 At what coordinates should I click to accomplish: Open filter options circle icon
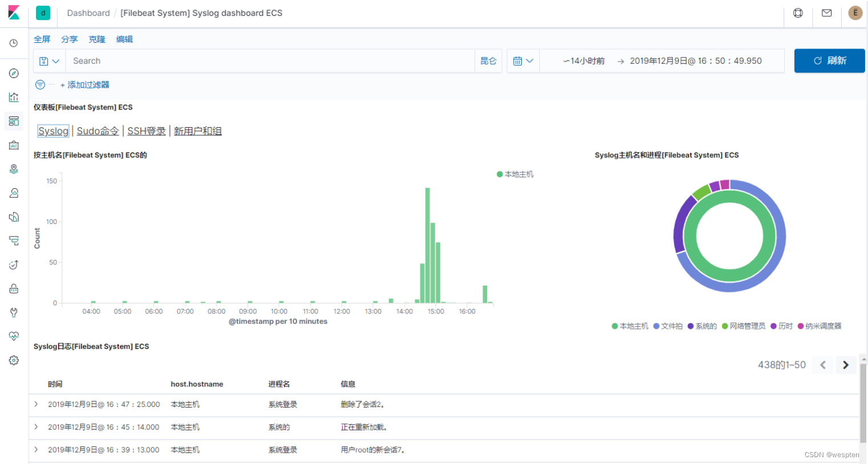40,85
